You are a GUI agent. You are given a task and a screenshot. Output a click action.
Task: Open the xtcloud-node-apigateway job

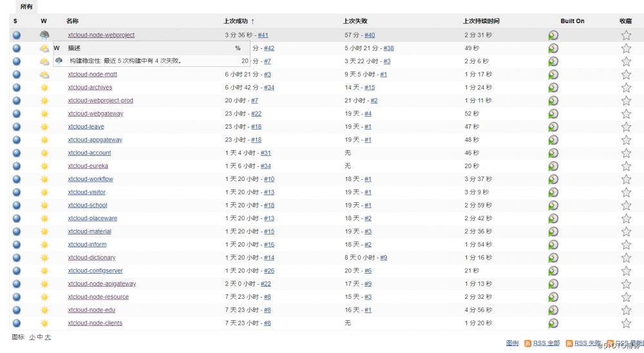(x=102, y=284)
